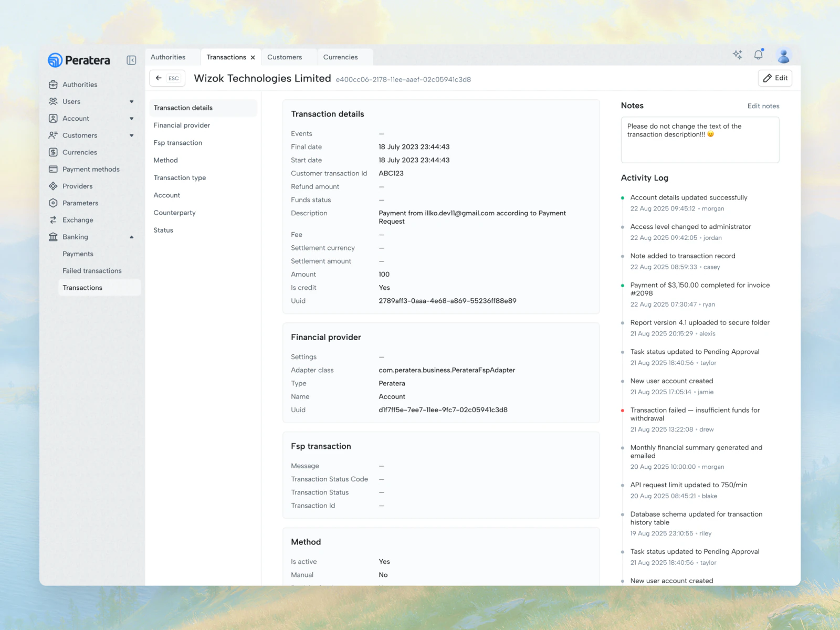
Task: Close the Transactions tab
Action: 253,58
